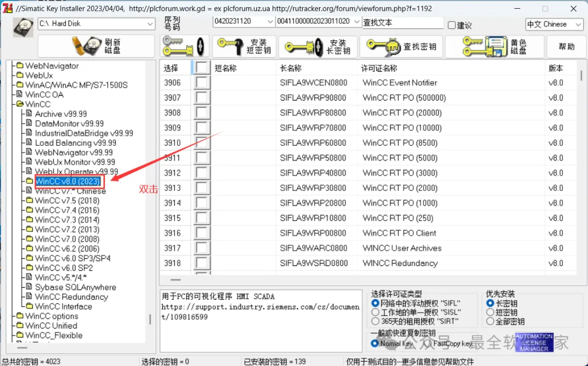Click the Automation License Manager logo
Viewport: 588px width, 366px height.
534,343
